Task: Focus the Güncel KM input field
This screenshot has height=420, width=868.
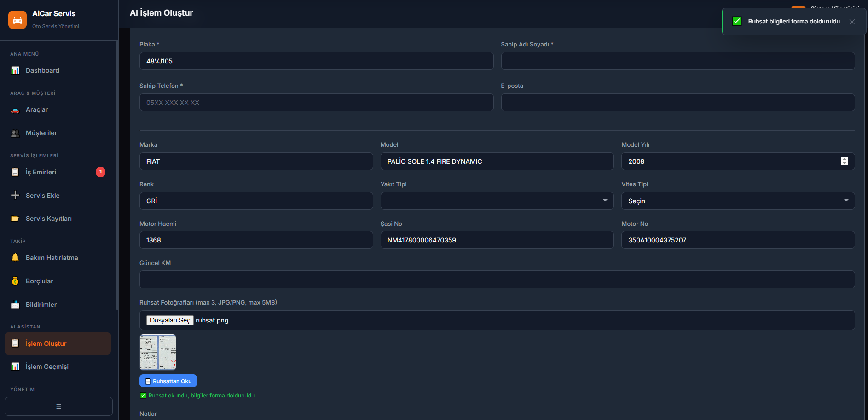Action: 497,279
